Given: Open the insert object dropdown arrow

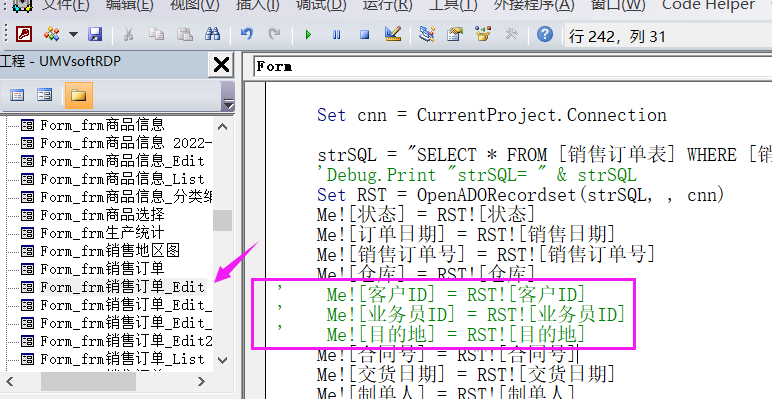Looking at the screenshot, I should tap(73, 34).
